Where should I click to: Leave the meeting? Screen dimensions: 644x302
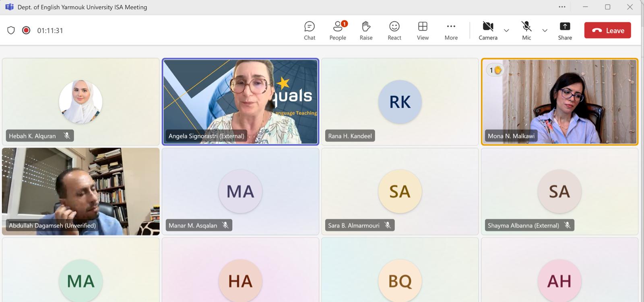click(x=607, y=30)
